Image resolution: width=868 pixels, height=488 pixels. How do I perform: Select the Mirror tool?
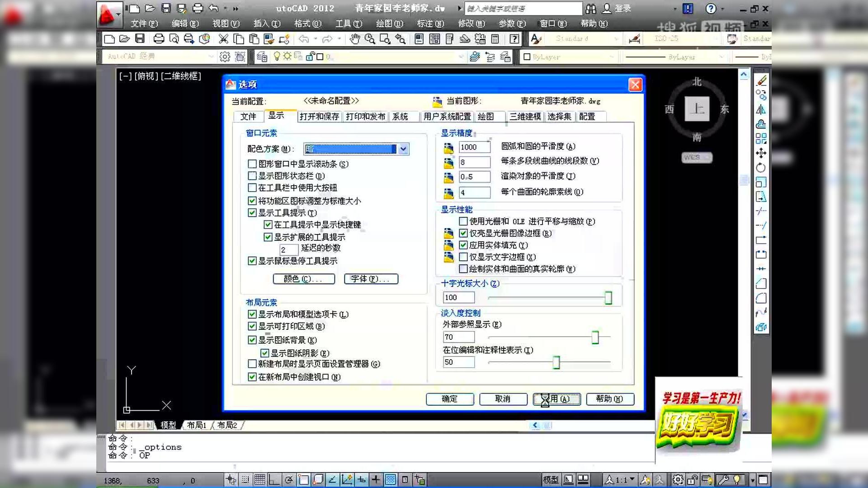pyautogui.click(x=762, y=108)
